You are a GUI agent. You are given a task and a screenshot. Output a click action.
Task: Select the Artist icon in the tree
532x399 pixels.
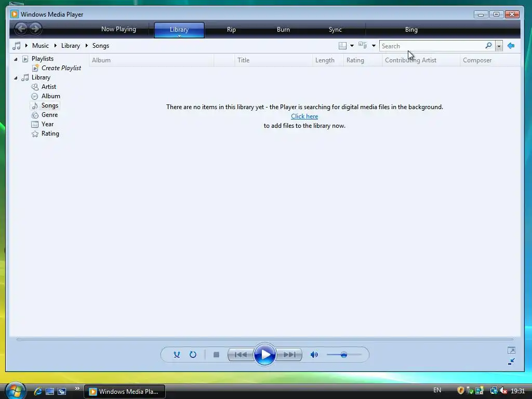[35, 87]
